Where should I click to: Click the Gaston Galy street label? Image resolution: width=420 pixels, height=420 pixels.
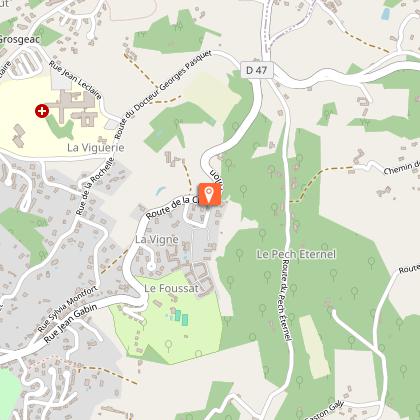pyautogui.click(x=324, y=411)
